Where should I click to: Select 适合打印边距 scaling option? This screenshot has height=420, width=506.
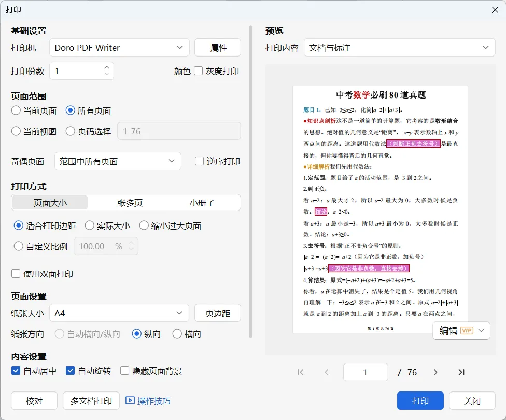(x=18, y=226)
